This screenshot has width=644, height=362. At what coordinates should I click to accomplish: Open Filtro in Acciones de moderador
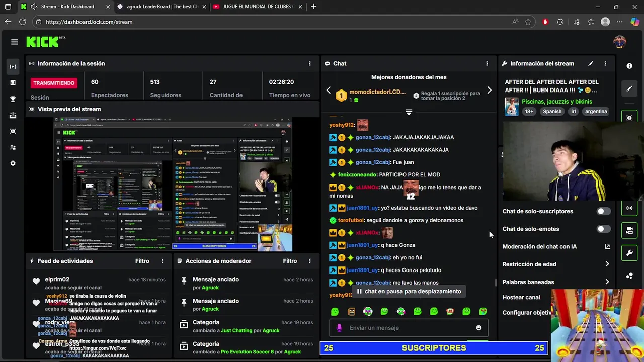pyautogui.click(x=290, y=261)
